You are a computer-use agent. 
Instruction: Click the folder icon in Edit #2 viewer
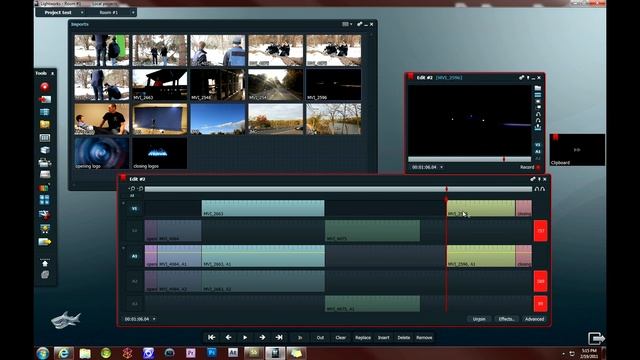point(538,88)
